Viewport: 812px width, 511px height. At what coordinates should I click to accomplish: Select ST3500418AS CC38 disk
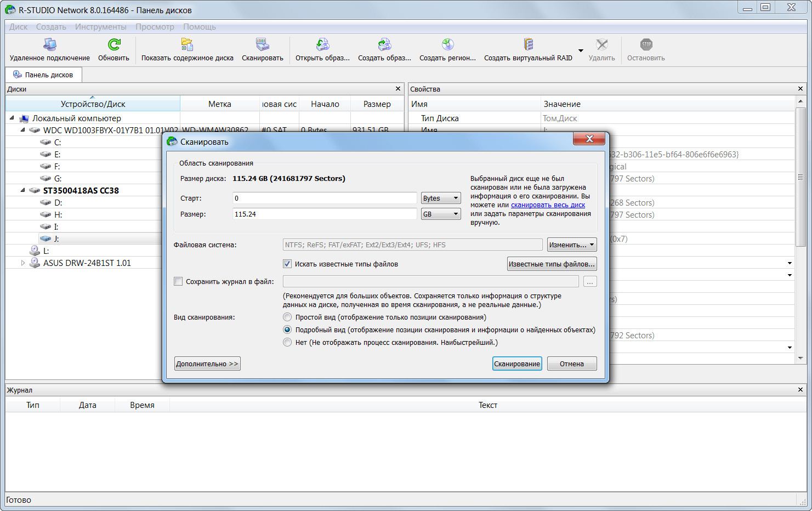81,190
